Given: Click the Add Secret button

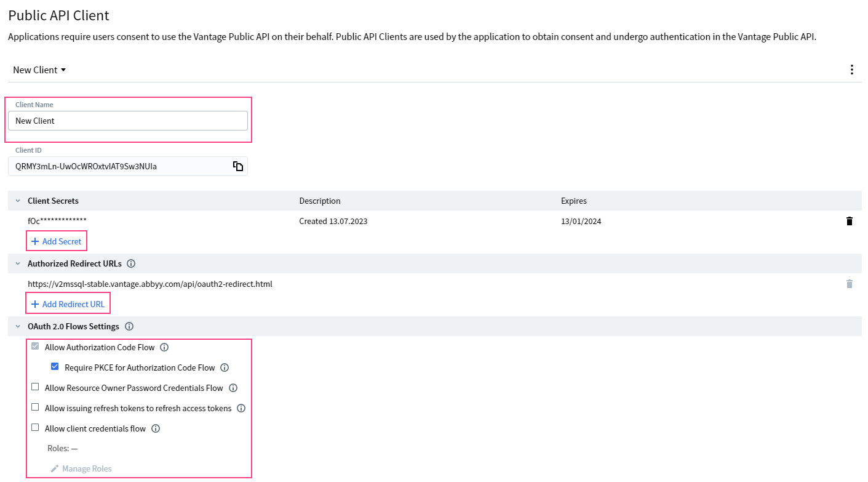Looking at the screenshot, I should 56,241.
